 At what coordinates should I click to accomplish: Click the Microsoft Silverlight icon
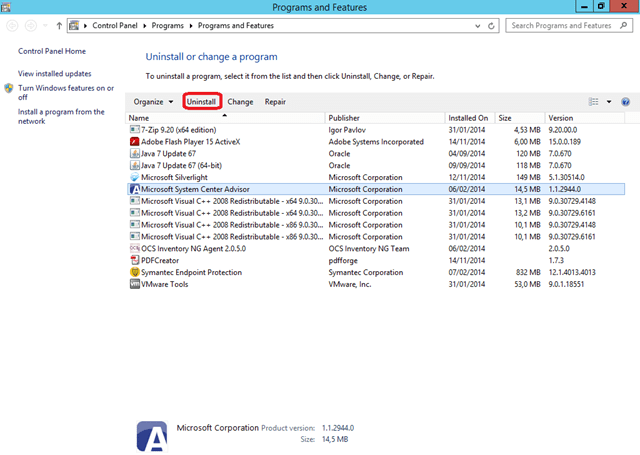pyautogui.click(x=134, y=177)
